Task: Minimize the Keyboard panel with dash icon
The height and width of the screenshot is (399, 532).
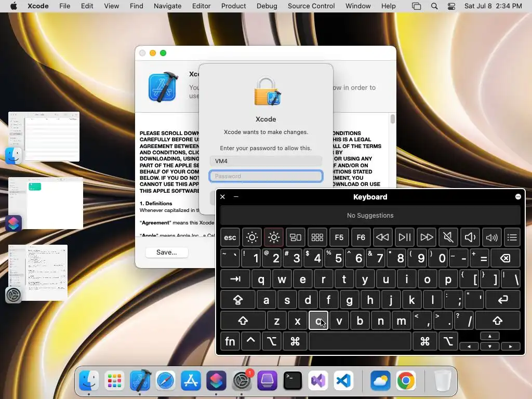Action: click(x=236, y=197)
